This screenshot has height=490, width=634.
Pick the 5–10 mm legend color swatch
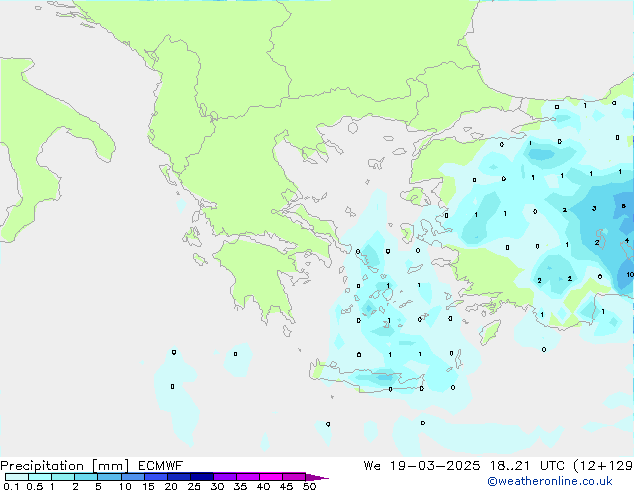pos(109,477)
